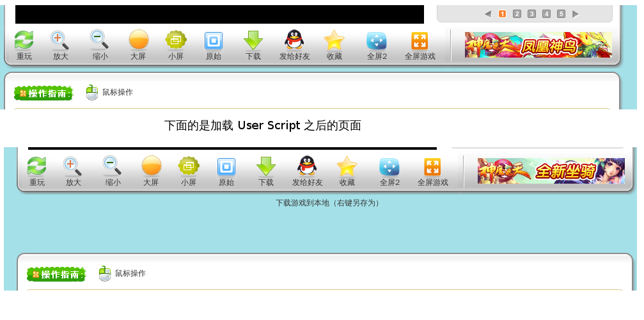
Task: Click 原始 blue square icon in lower toolbar
Action: 226,167
